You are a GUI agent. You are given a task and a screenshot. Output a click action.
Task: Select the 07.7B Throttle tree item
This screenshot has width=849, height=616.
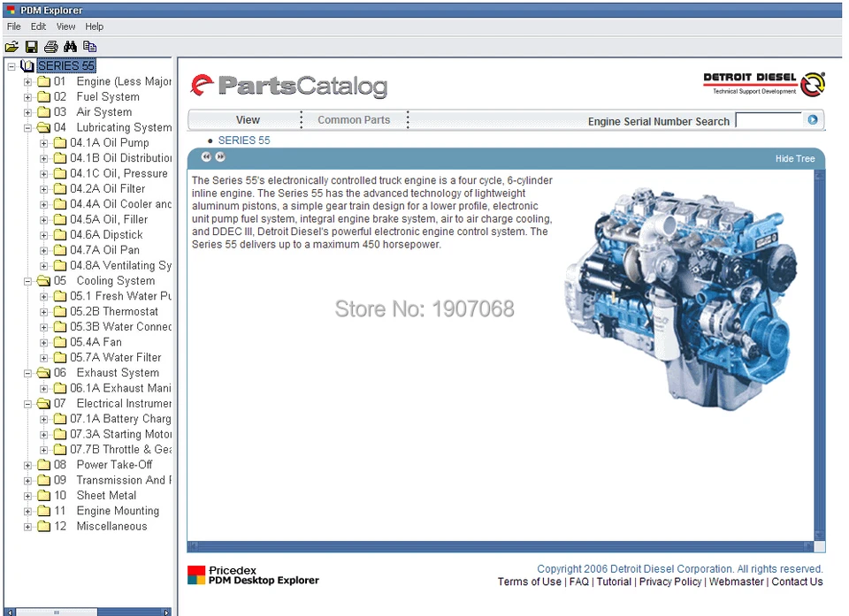[121, 450]
